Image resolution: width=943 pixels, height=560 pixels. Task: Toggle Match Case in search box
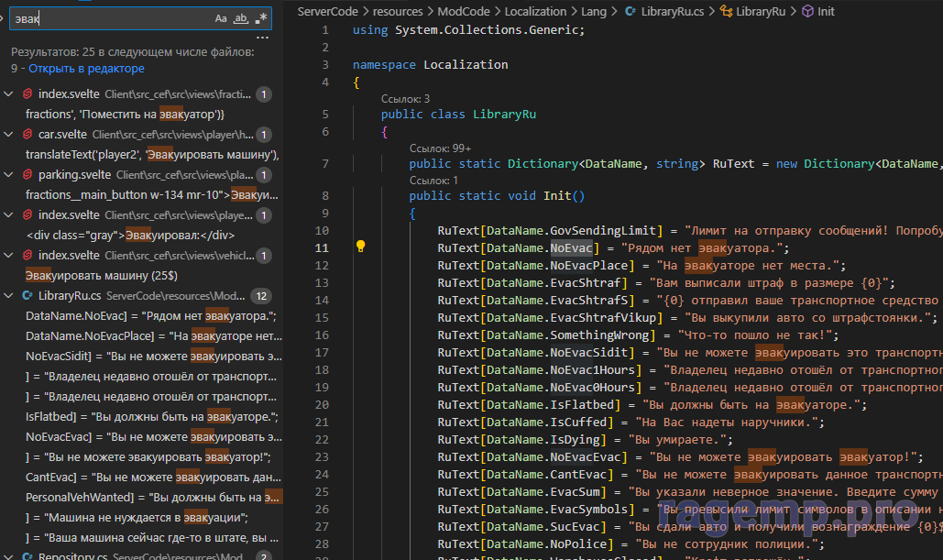click(x=221, y=18)
